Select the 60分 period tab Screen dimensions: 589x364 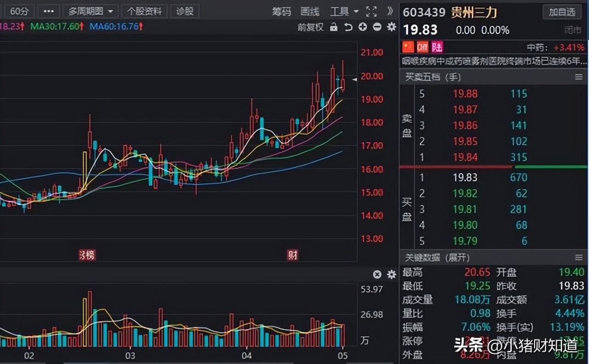coord(19,11)
